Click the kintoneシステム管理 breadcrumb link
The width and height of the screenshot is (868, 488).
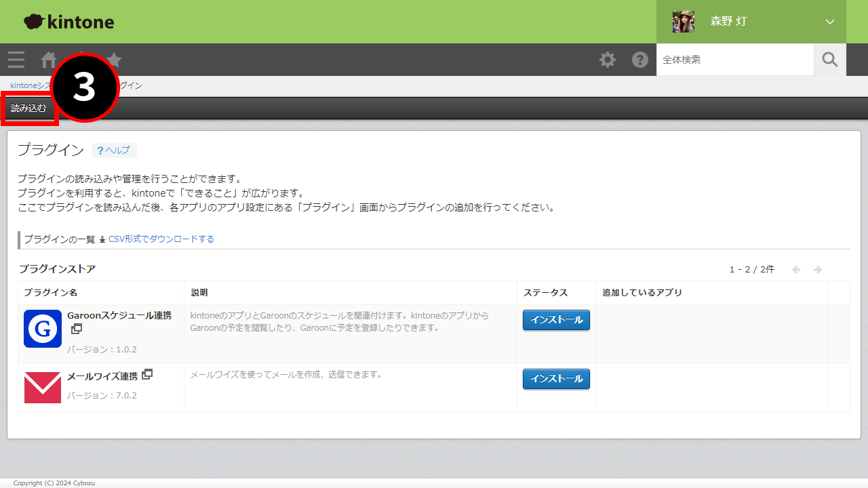coord(31,85)
